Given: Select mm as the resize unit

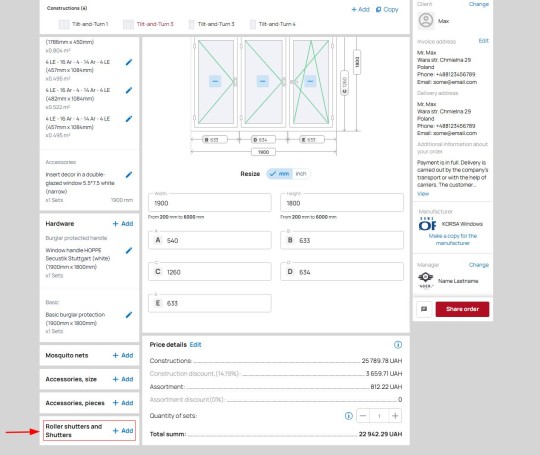Looking at the screenshot, I should coord(280,174).
